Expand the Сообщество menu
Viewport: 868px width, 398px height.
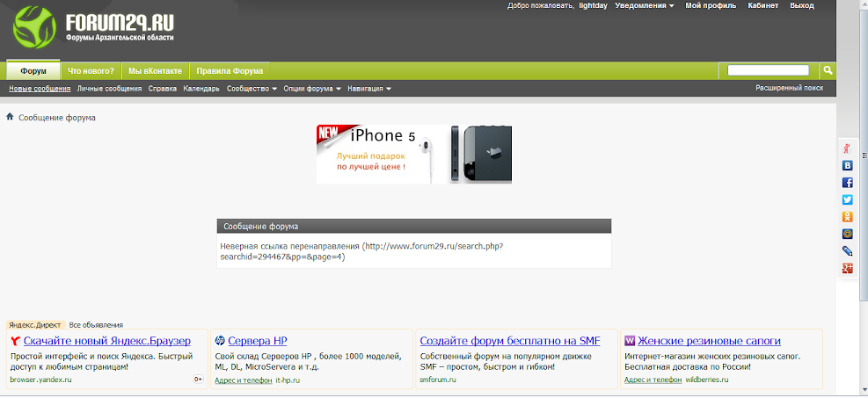(252, 89)
